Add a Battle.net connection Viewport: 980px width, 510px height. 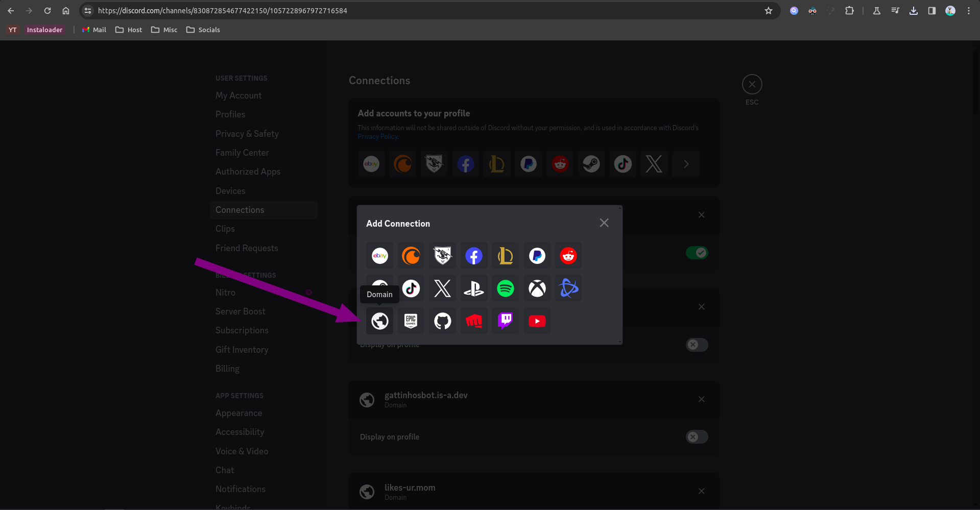tap(568, 288)
